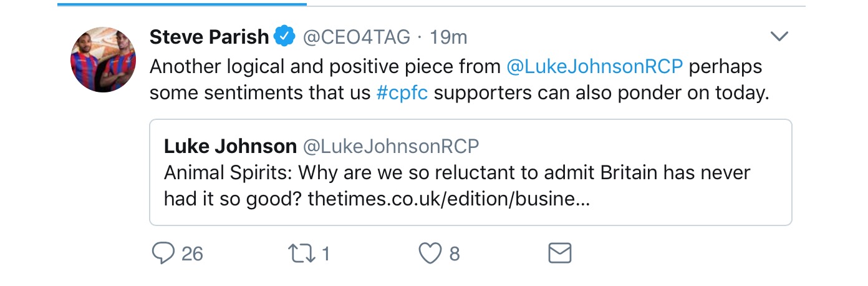Open the @LukeJohnsonRCP mention in the tweet text
This screenshot has width=868, height=286.
595,66
